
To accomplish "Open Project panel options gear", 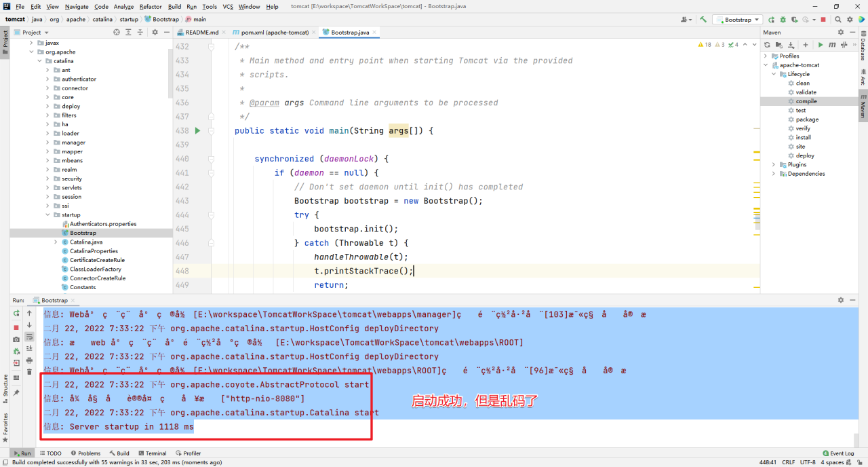I will 155,32.
